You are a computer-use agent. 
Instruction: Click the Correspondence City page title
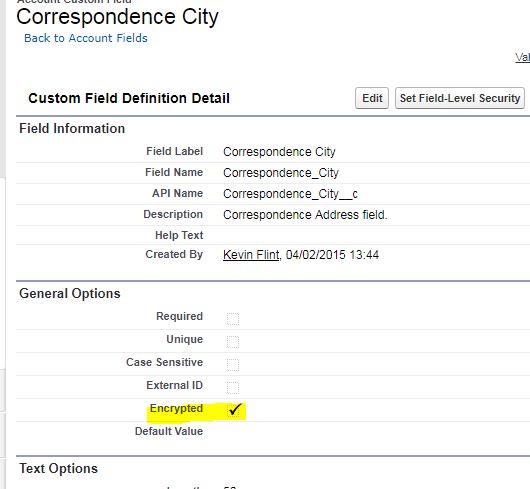pyautogui.click(x=117, y=17)
